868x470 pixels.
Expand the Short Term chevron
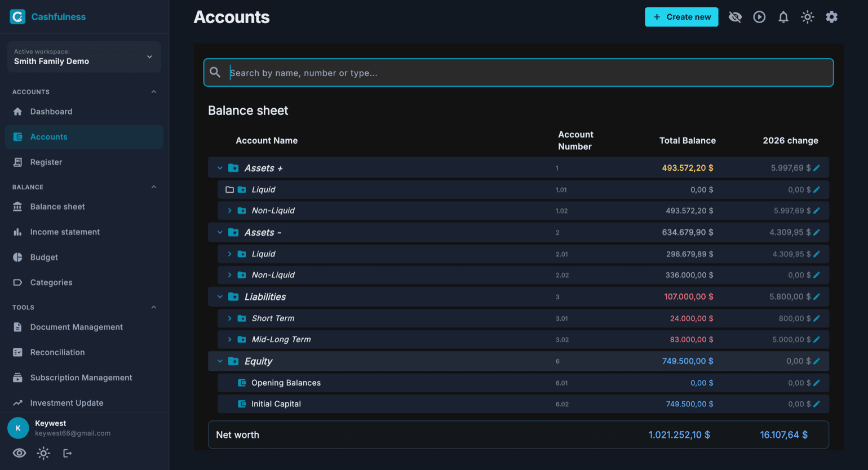[229, 318]
